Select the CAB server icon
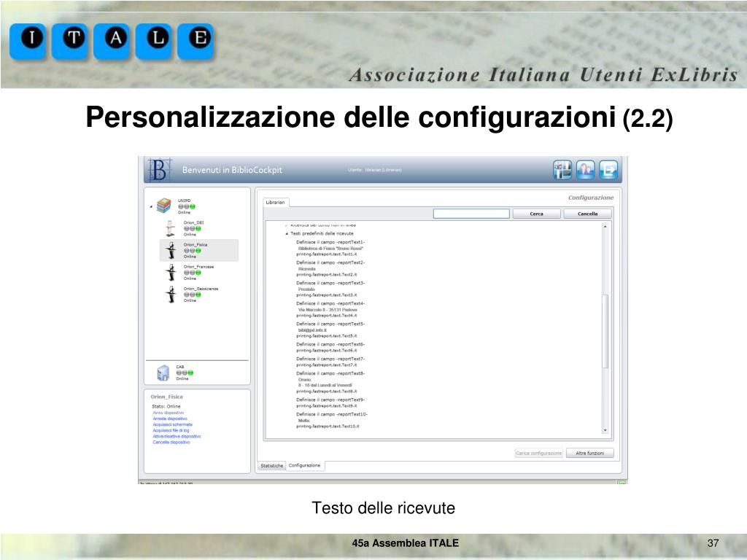747x560 pixels. point(163,373)
